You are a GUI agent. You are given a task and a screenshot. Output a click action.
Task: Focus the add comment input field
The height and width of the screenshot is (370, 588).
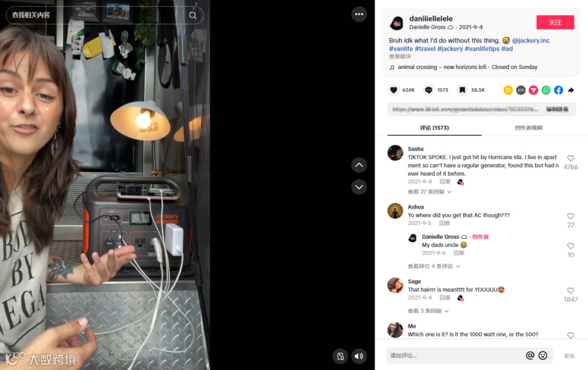tap(456, 355)
